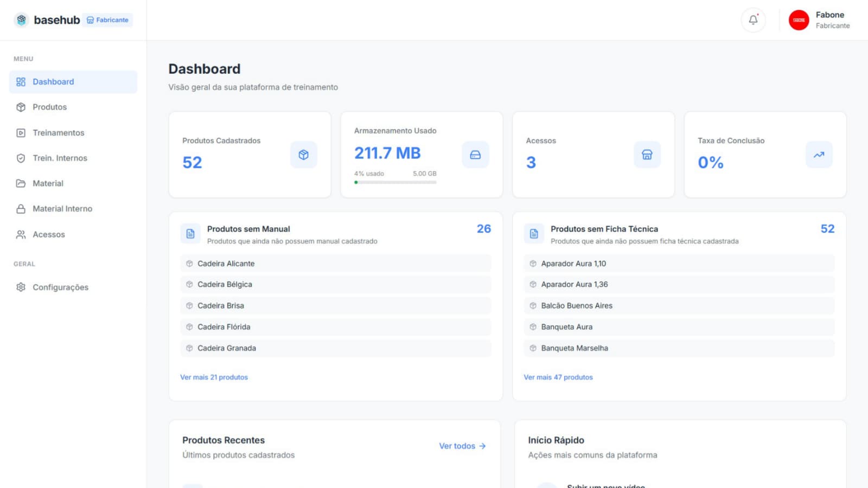Open Configurações in the sidebar
868x488 pixels.
point(73,287)
